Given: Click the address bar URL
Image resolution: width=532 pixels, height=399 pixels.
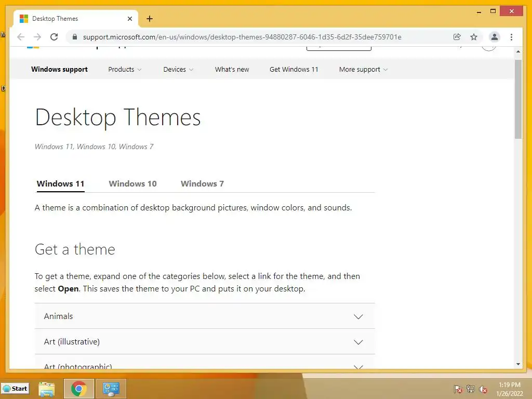Looking at the screenshot, I should coord(242,37).
